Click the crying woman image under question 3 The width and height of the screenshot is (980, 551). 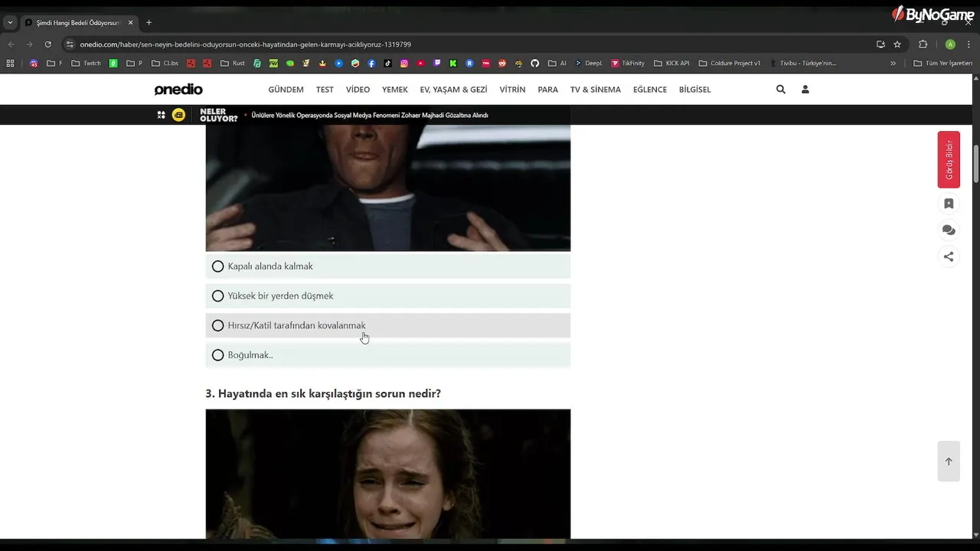(388, 474)
